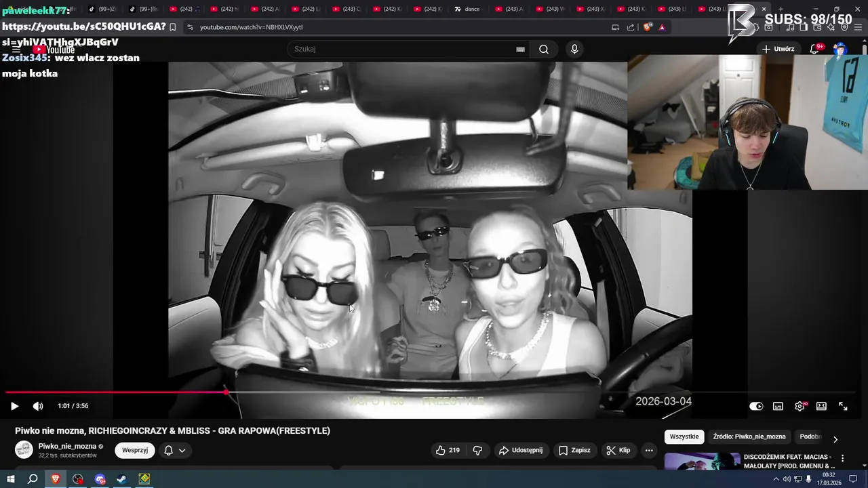The width and height of the screenshot is (868, 488).
Task: Open Steam from the taskbar
Action: point(122,479)
